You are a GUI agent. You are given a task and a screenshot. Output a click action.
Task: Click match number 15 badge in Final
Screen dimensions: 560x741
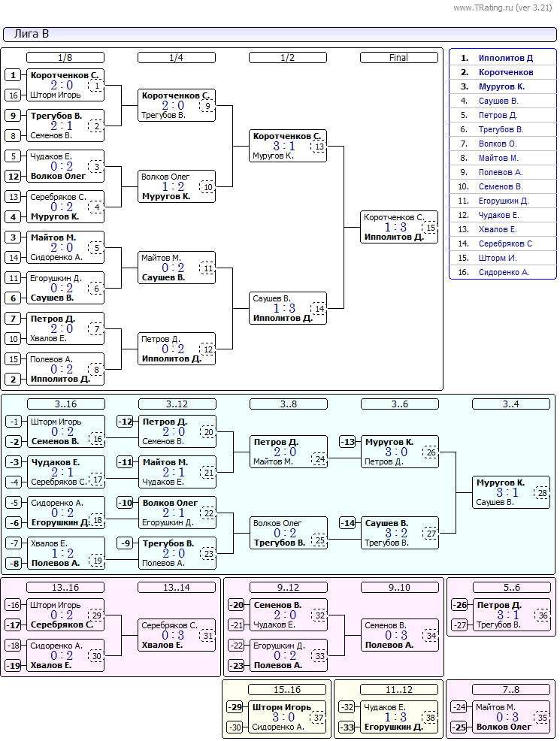click(431, 228)
